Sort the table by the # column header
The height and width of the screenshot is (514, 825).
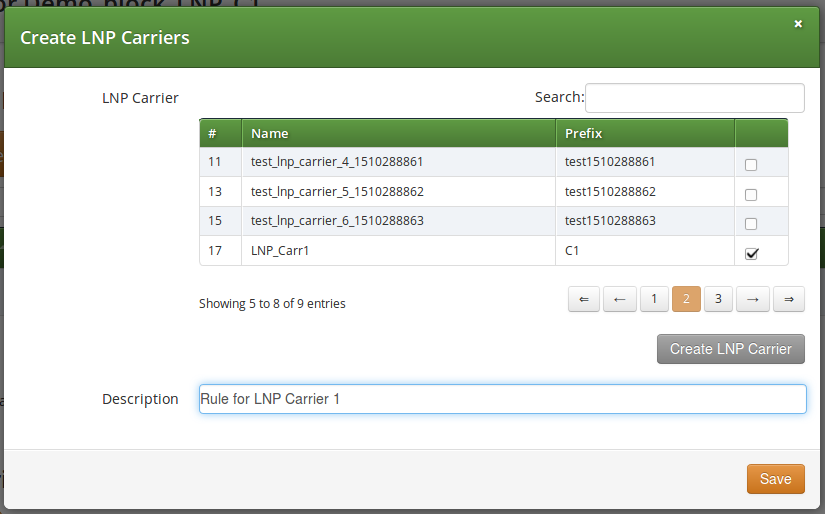tap(220, 134)
